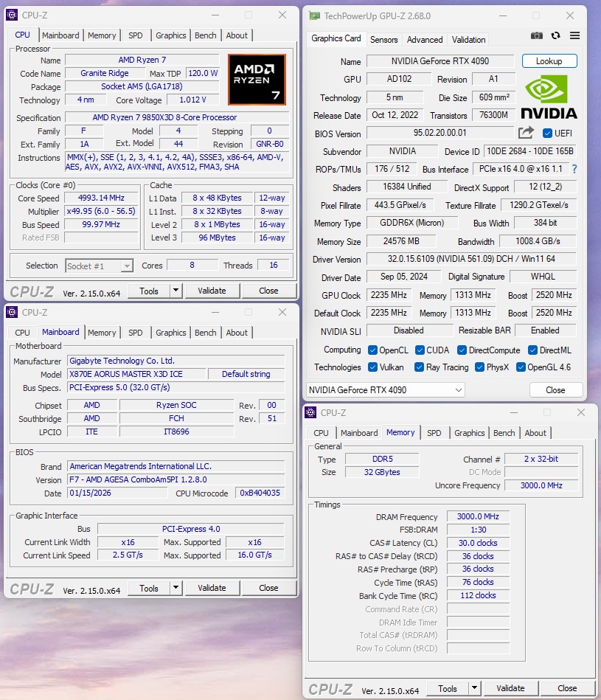The width and height of the screenshot is (601, 700).
Task: Click the AMD Ryzen 7 logo
Action: (x=256, y=79)
